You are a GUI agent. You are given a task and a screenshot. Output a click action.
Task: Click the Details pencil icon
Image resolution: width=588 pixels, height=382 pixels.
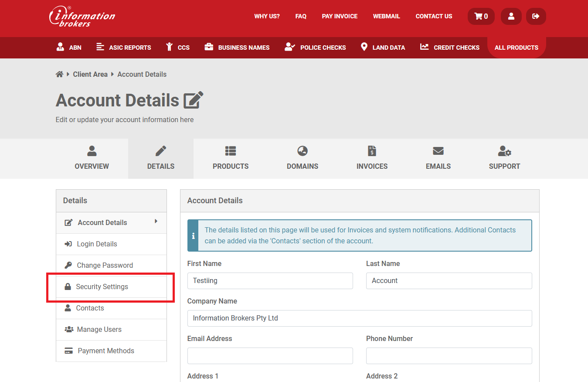pos(161,151)
